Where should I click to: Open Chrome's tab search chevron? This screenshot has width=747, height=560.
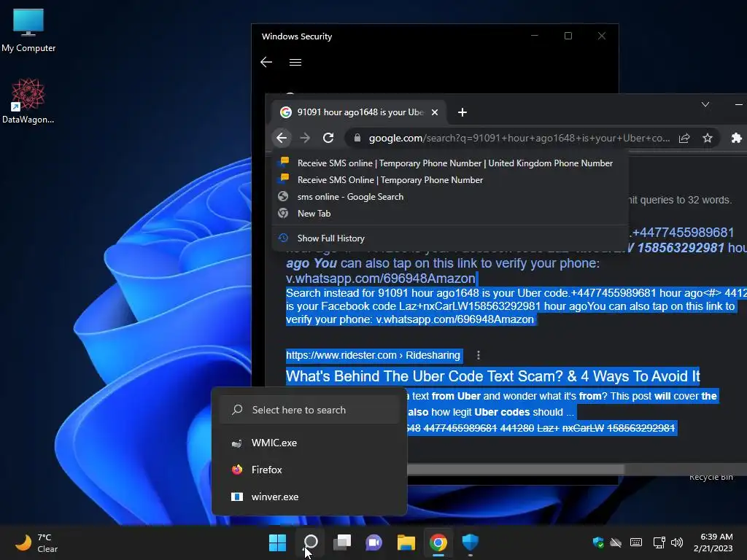(x=705, y=104)
